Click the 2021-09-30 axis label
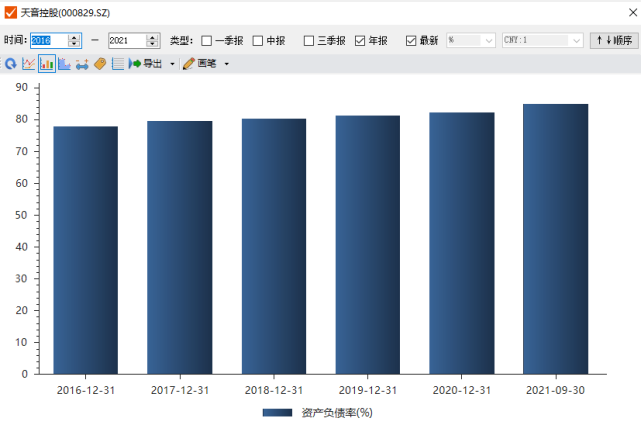This screenshot has height=425, width=641. point(556,390)
